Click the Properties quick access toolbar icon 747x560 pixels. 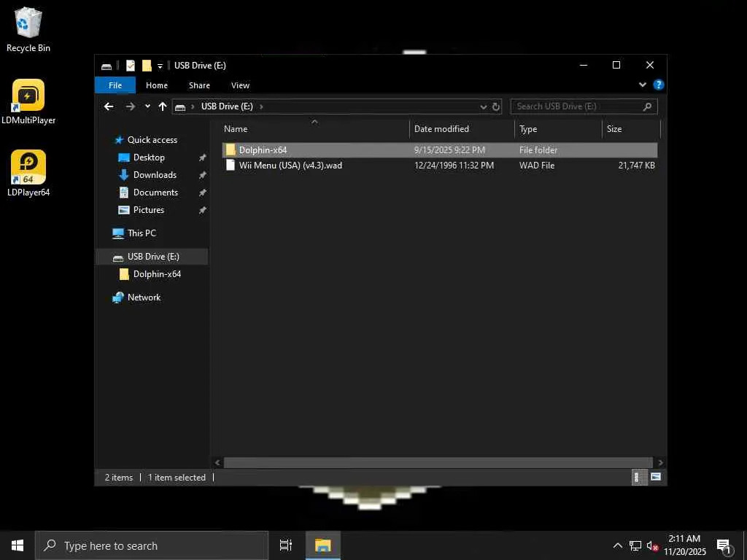point(130,66)
